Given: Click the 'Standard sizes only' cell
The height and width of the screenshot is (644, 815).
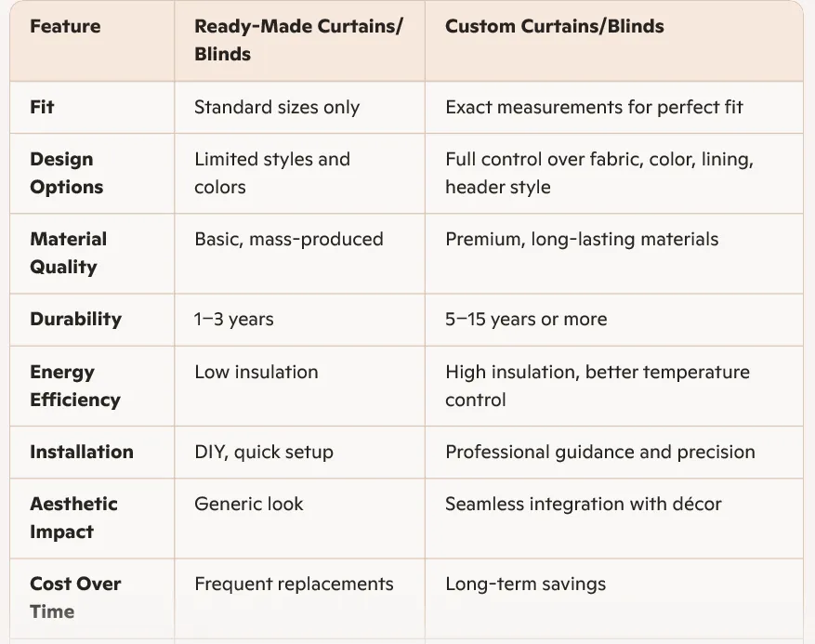Looking at the screenshot, I should (x=276, y=107).
